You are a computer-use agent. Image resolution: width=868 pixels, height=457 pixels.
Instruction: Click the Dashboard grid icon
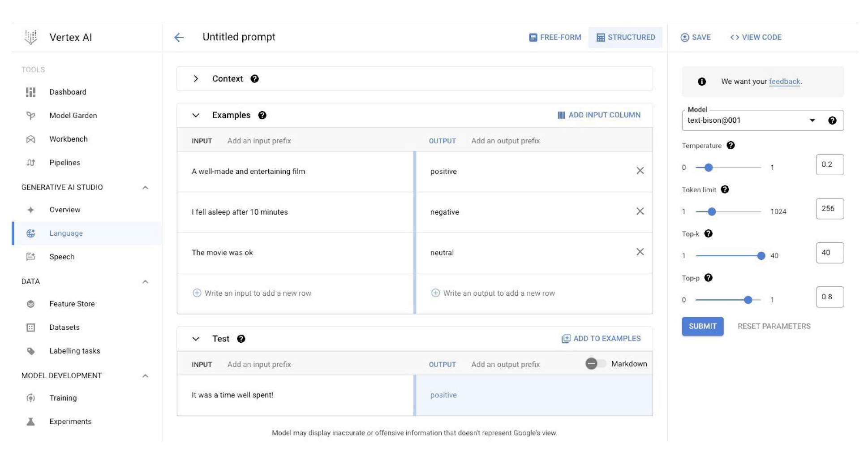30,92
